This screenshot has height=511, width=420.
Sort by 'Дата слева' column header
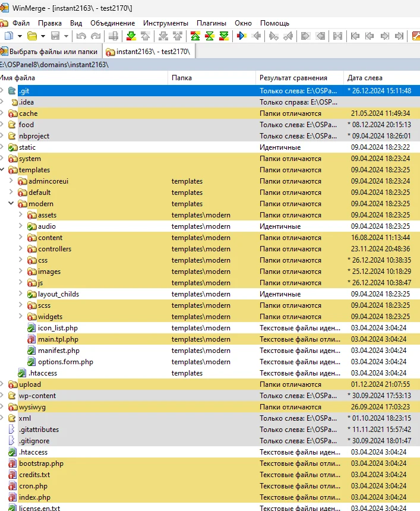click(382, 78)
